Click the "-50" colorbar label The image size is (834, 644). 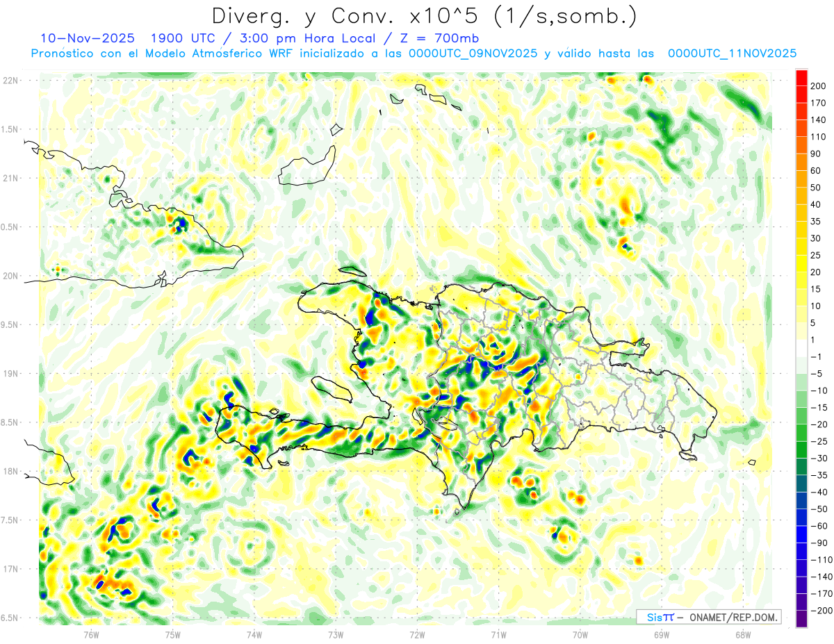pyautogui.click(x=820, y=509)
